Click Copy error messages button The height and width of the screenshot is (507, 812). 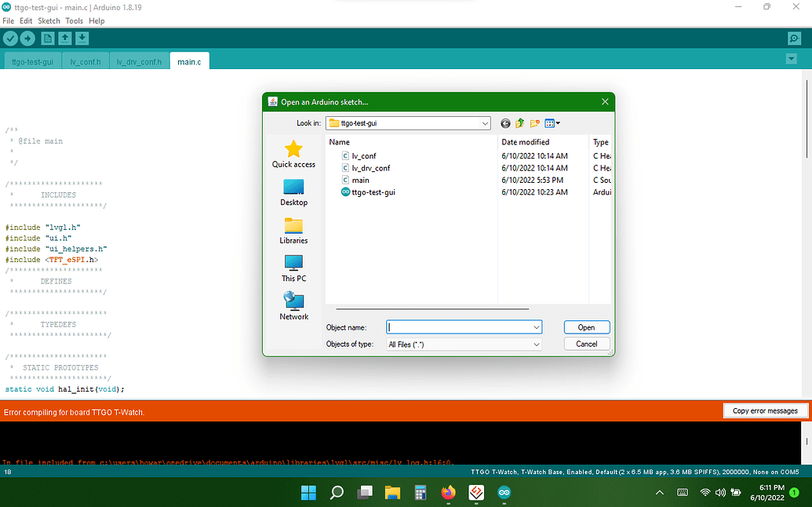pyautogui.click(x=764, y=410)
